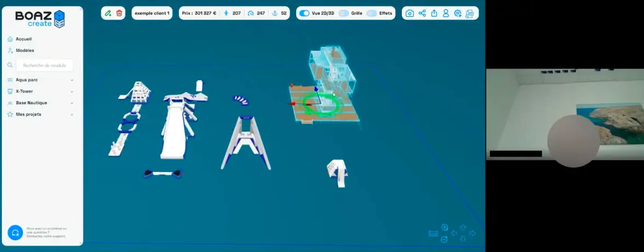Enable the Effets toggle
Viewport: 644px width, 252px height.
click(372, 13)
